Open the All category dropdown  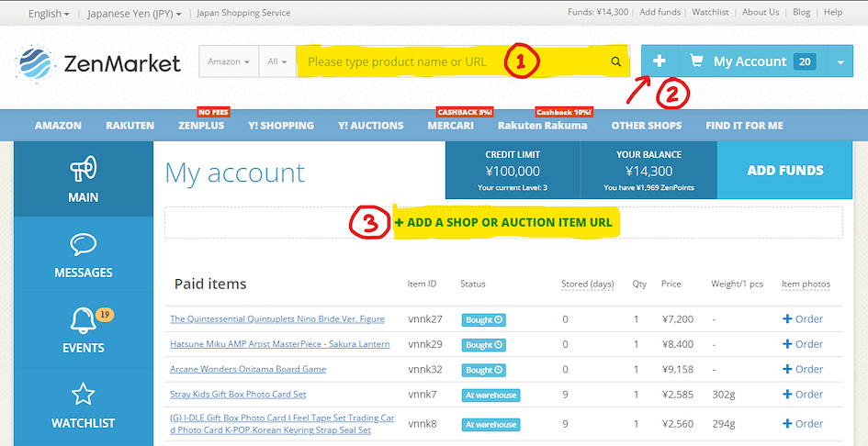click(277, 61)
